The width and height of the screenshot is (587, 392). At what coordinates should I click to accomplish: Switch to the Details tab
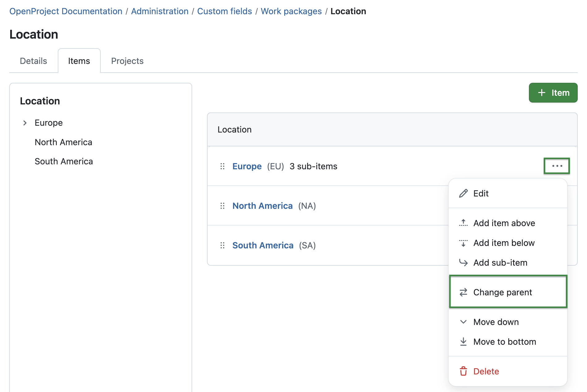pyautogui.click(x=33, y=61)
